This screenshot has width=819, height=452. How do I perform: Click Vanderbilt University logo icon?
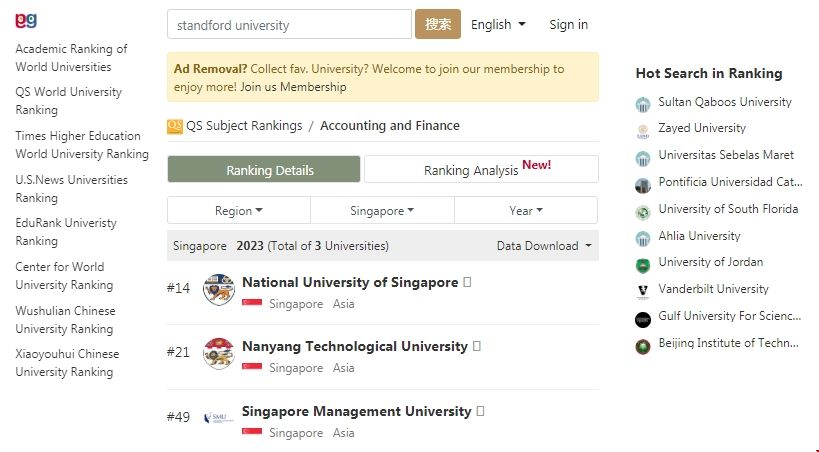[643, 290]
